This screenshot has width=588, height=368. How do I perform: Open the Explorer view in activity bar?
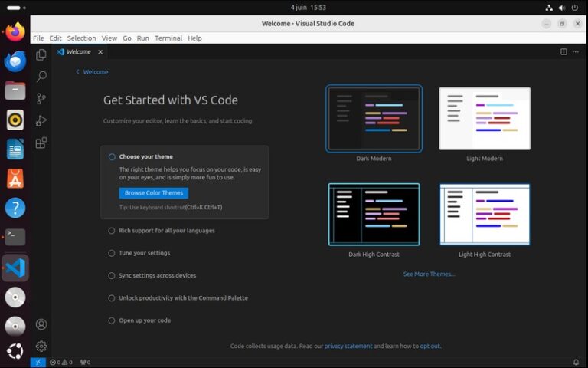pos(41,55)
